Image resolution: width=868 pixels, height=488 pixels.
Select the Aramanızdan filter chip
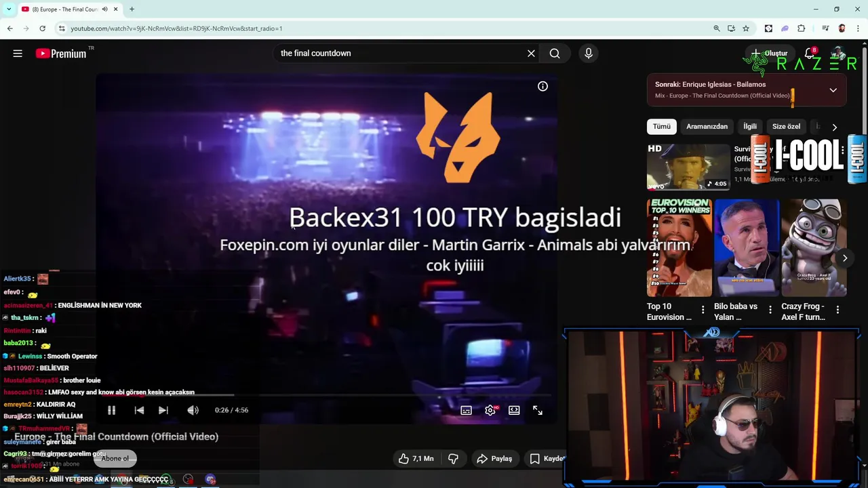(707, 126)
